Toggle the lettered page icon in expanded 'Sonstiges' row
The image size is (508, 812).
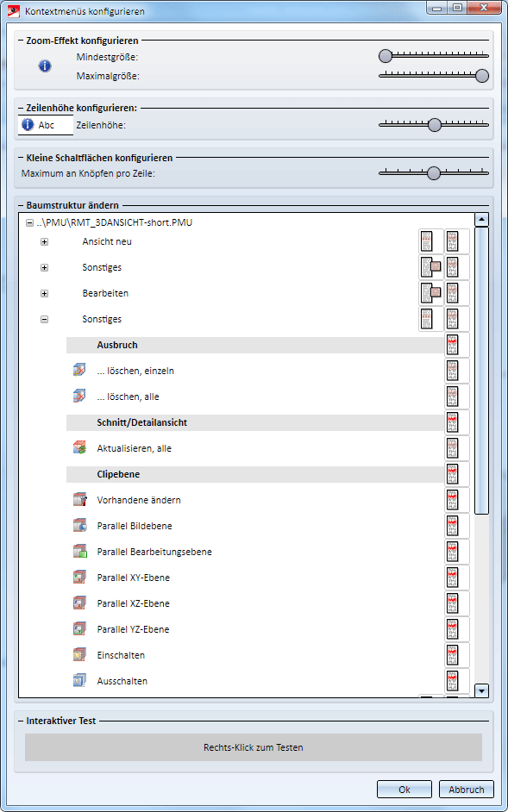457,319
